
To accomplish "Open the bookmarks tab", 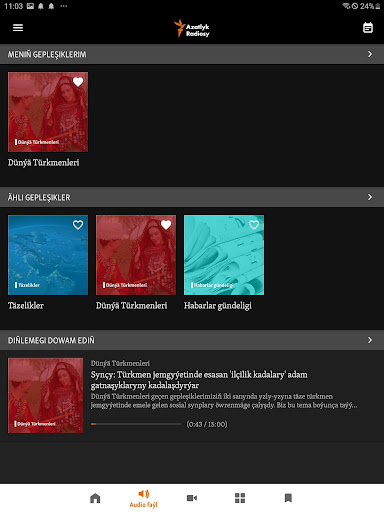I will pos(288,498).
